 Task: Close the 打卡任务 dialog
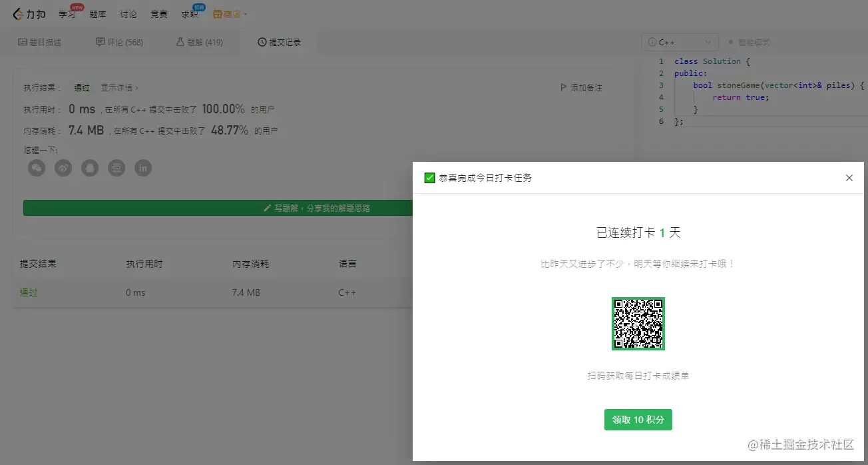pos(849,178)
